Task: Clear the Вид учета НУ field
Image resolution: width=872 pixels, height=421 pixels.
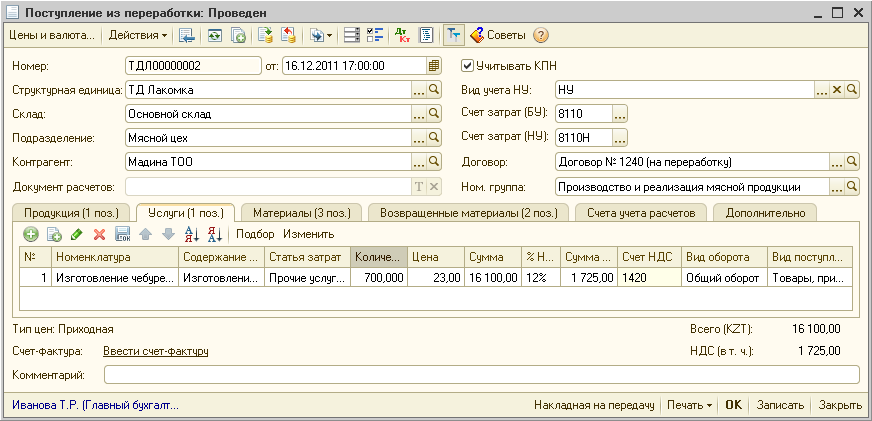Action: [838, 90]
